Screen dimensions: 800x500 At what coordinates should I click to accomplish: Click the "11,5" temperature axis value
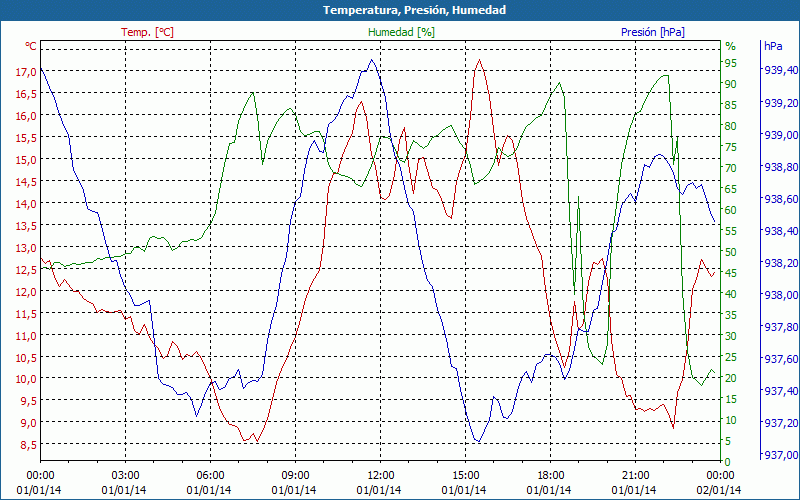click(26, 314)
